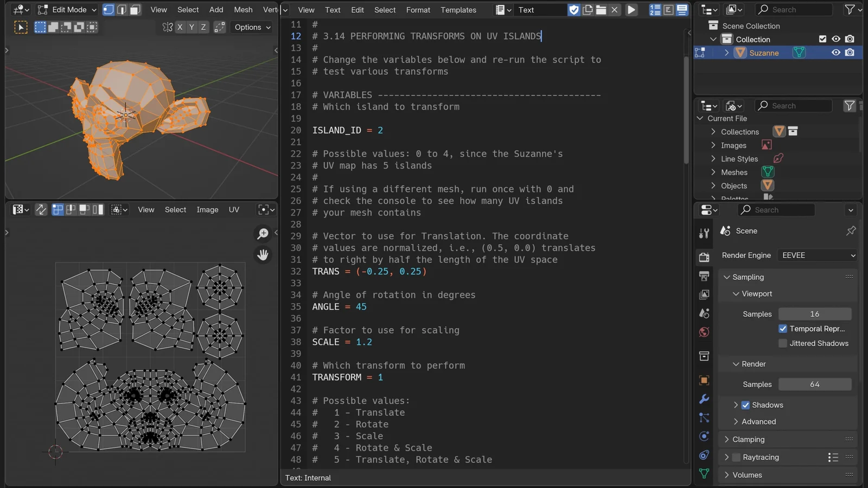Run the script with the play button
The image size is (868, 488).
pos(632,9)
